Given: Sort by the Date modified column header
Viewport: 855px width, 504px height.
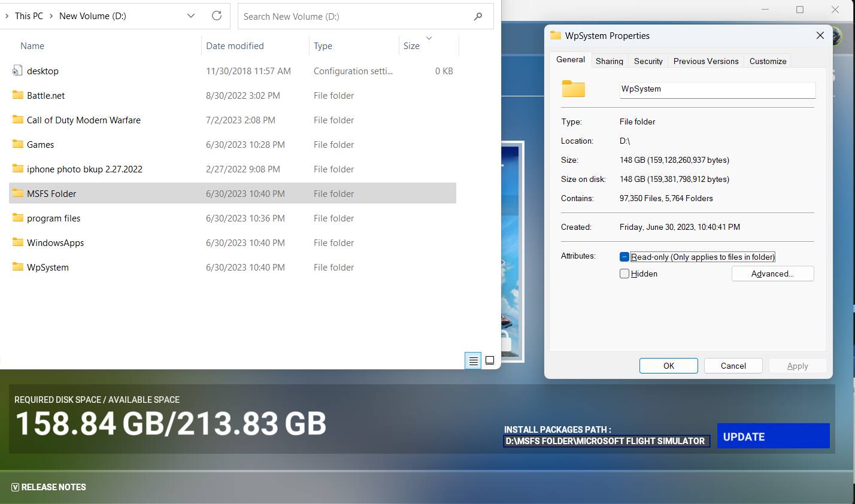Looking at the screenshot, I should tap(235, 46).
